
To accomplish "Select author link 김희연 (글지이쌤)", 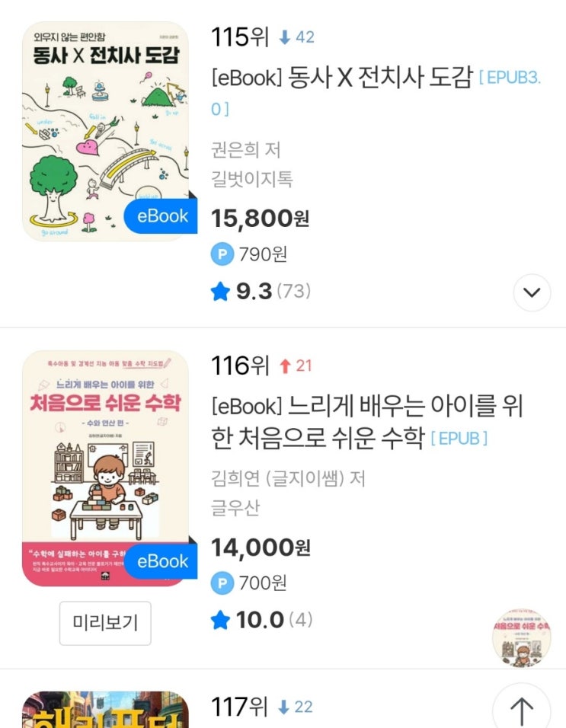I will click(x=277, y=478).
